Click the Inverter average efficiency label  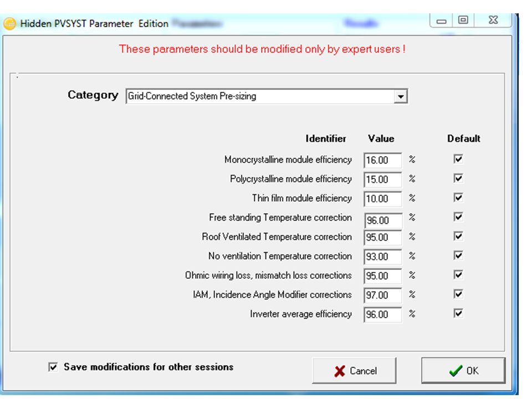[x=300, y=314]
